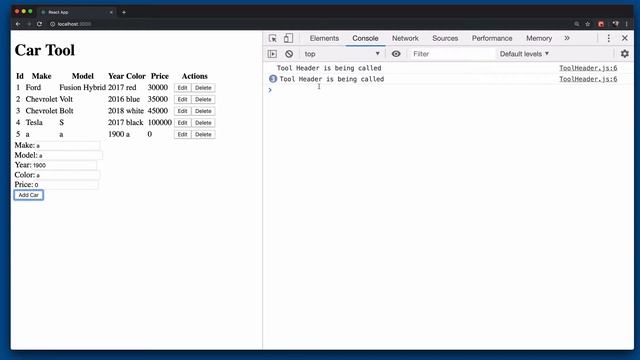Switch to the Sources tab
Screen dimensions: 640x360
[x=445, y=38]
